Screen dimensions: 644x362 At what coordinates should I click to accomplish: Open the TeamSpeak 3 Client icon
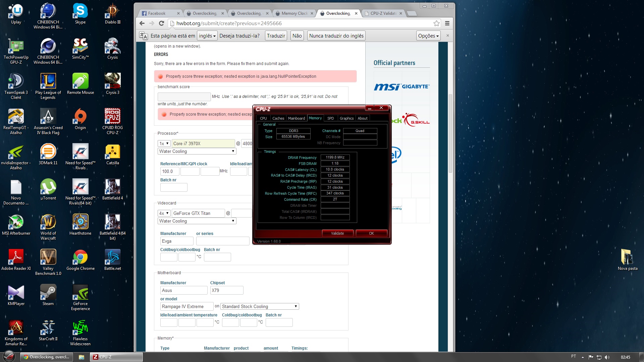click(16, 86)
